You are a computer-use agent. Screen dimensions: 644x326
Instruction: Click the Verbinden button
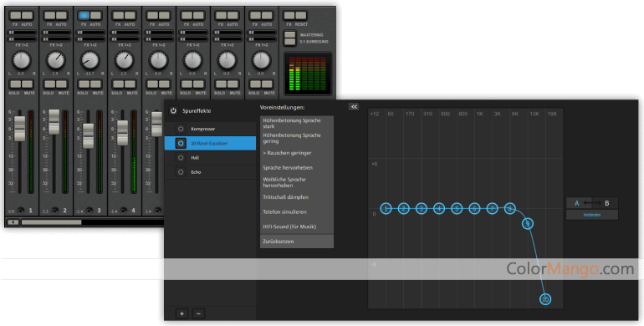(592, 215)
